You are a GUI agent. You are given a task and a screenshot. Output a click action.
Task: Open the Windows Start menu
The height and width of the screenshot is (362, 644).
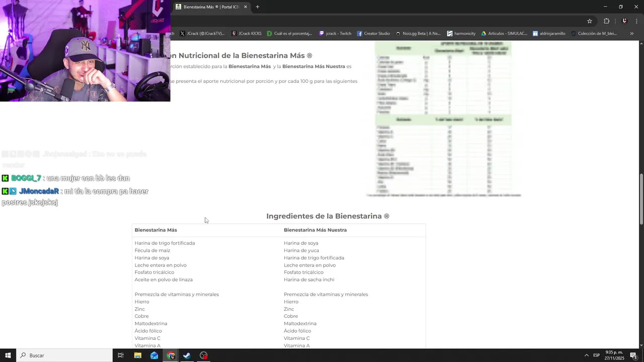point(8,355)
